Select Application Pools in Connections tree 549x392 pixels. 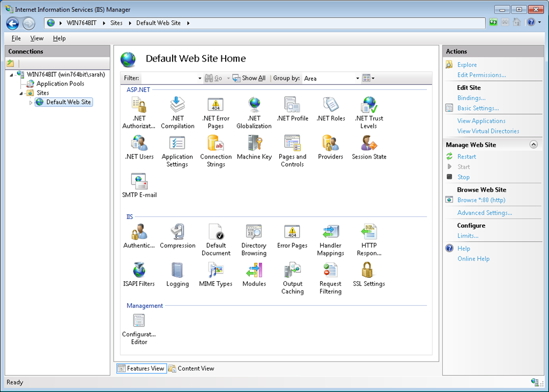click(60, 84)
